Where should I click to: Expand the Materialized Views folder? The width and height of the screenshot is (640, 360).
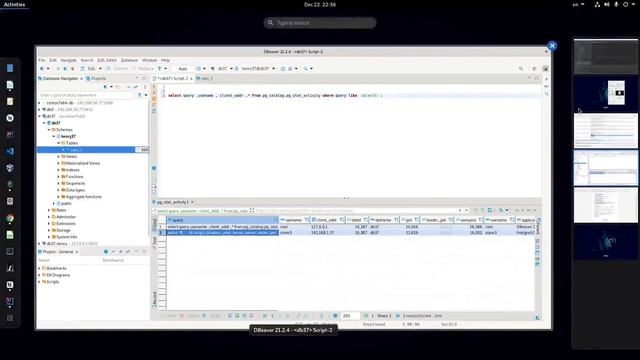click(58, 163)
